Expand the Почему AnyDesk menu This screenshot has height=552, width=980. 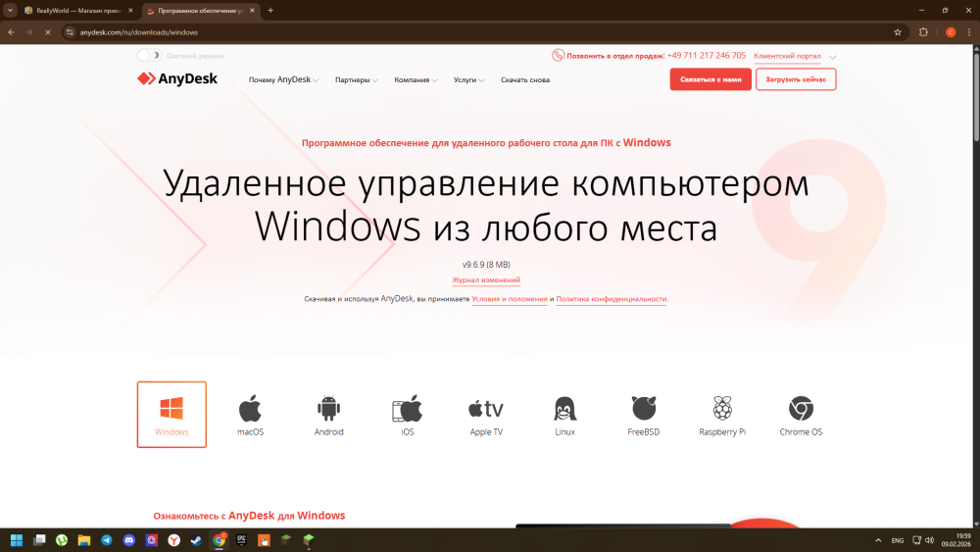click(x=283, y=80)
